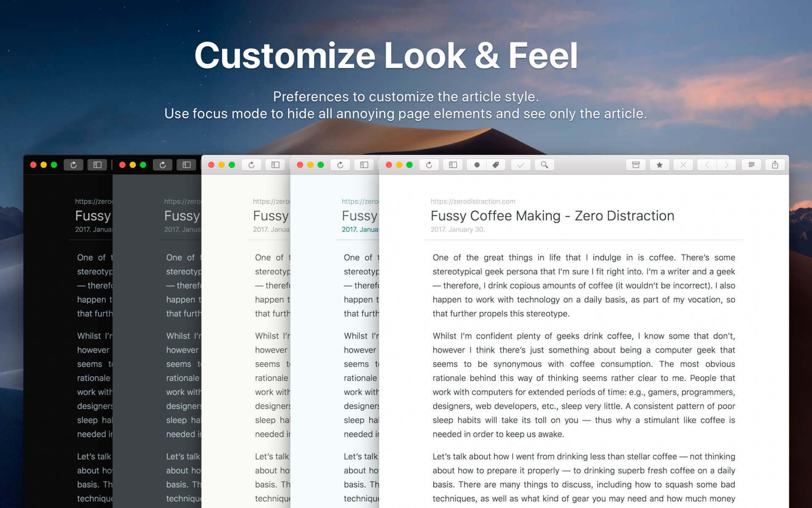Go to next article with right chevron
This screenshot has height=508, width=812.
[x=727, y=165]
